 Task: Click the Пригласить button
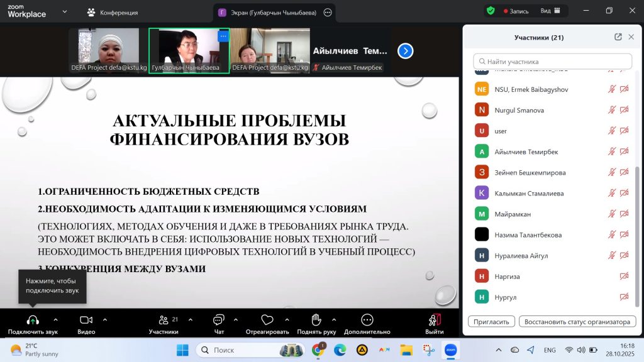[x=492, y=322]
